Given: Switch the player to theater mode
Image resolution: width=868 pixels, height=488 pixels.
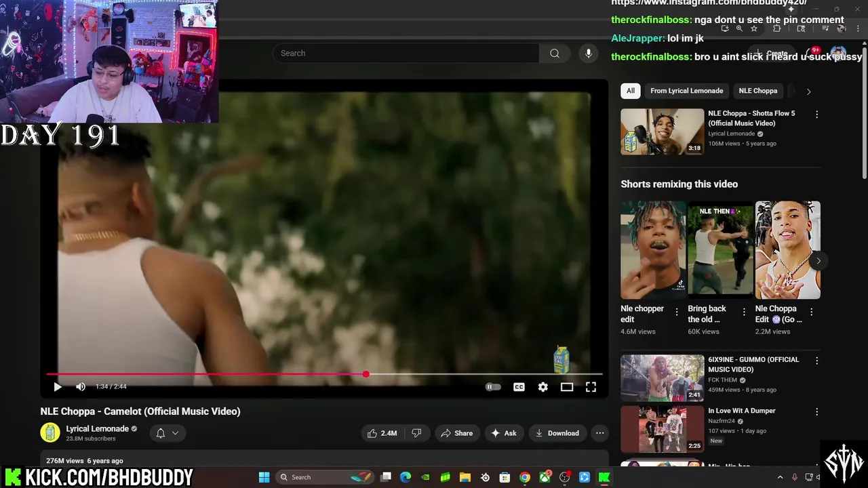Looking at the screenshot, I should tap(567, 387).
